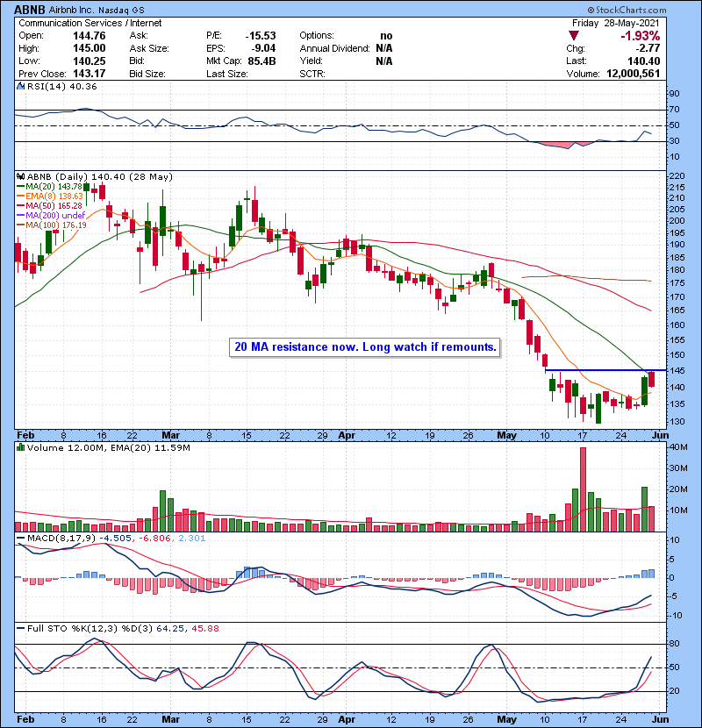Click the Low value 140.25
The width and height of the screenshot is (702, 728).
tap(90, 61)
